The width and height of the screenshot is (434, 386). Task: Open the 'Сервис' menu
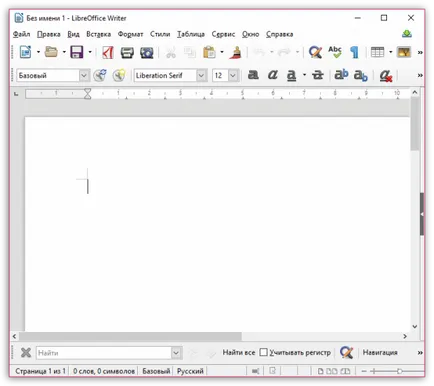(x=223, y=34)
